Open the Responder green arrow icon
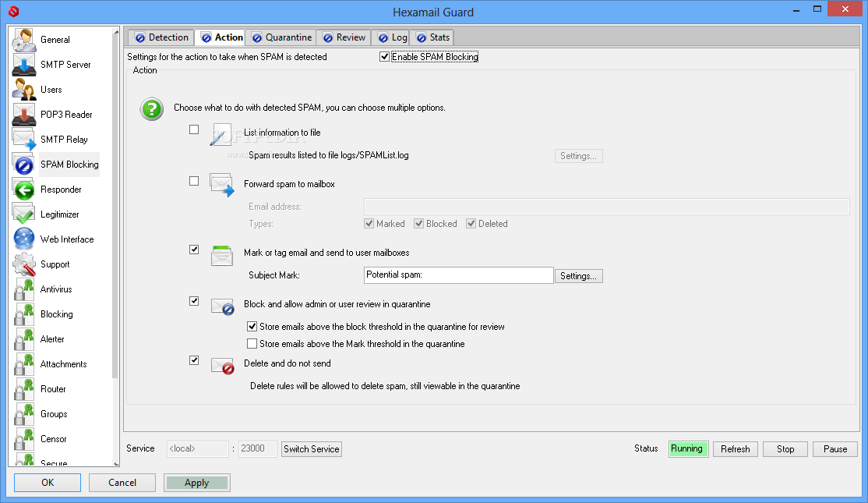Image resolution: width=868 pixels, height=503 pixels. [24, 190]
